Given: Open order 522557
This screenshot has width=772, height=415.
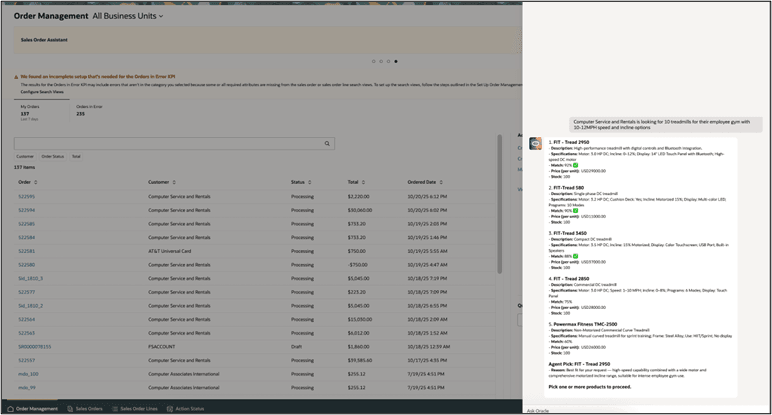Looking at the screenshot, I should tap(27, 360).
